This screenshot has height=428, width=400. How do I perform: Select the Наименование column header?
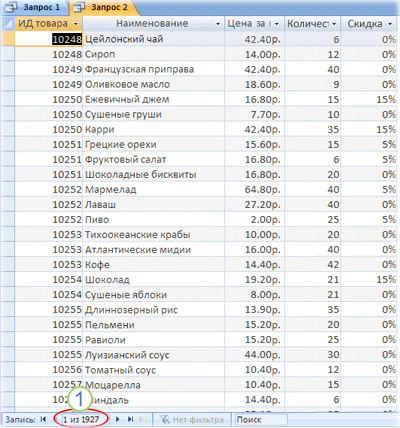pyautogui.click(x=153, y=24)
